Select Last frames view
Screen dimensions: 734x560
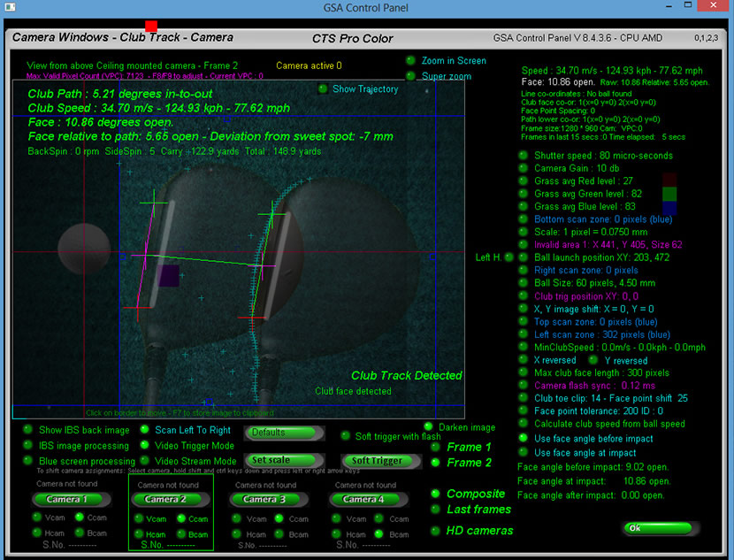pyautogui.click(x=435, y=509)
